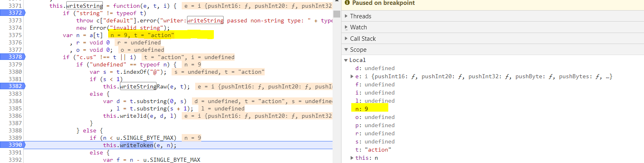Toggle breakpoint on line 3378
This screenshot has height=163, width=644.
coord(13,57)
